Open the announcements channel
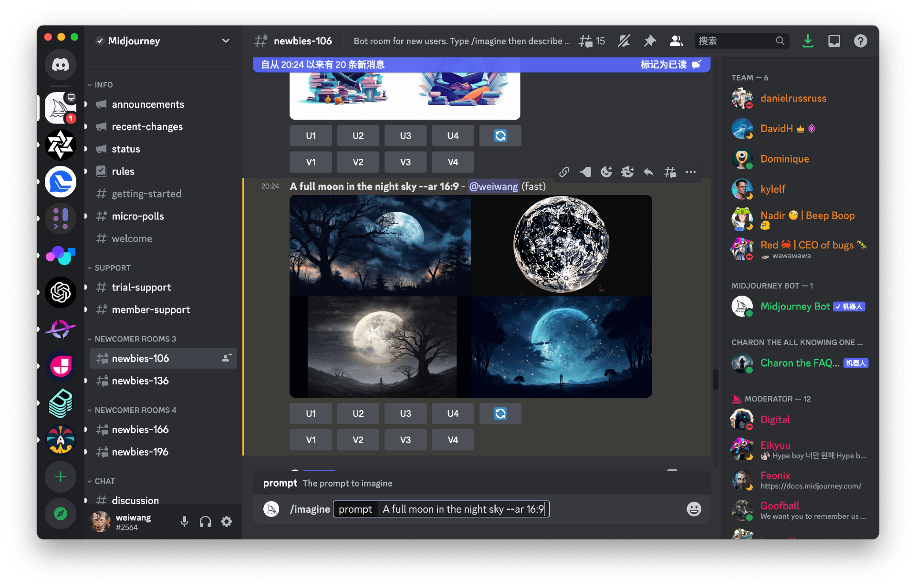 (x=148, y=104)
